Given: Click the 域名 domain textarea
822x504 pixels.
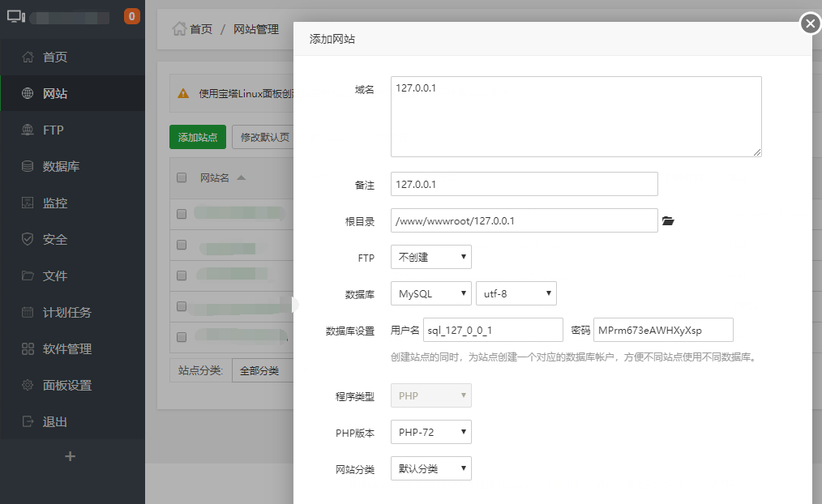Looking at the screenshot, I should tap(576, 117).
